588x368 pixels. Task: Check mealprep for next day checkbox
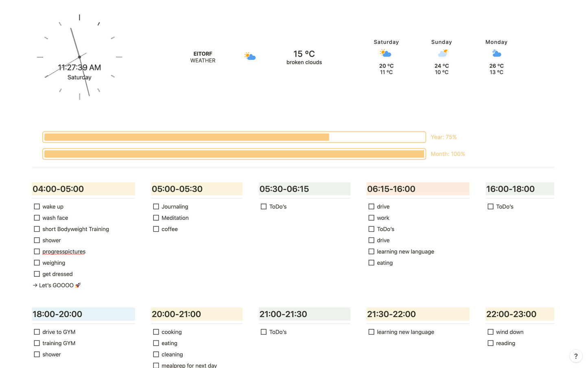(x=156, y=366)
